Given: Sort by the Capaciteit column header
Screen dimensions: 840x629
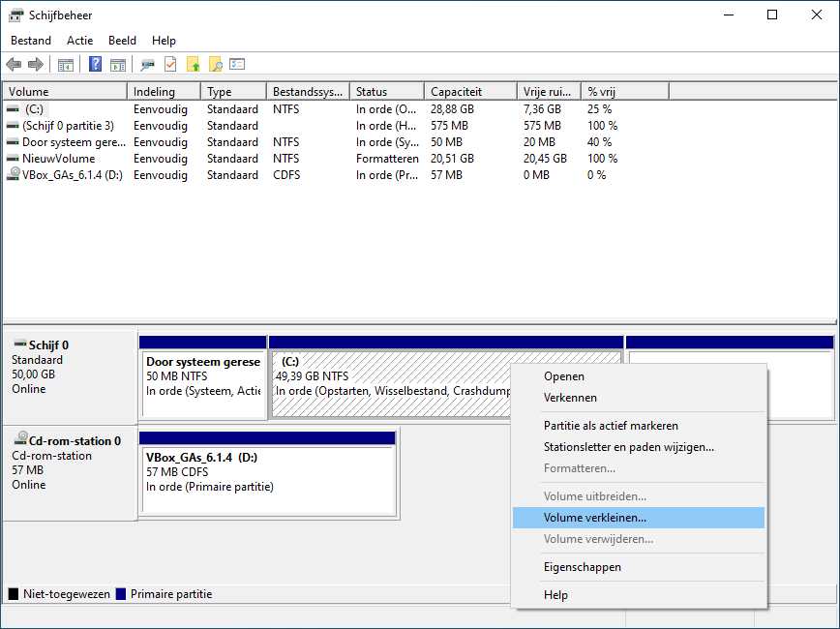Looking at the screenshot, I should (469, 92).
